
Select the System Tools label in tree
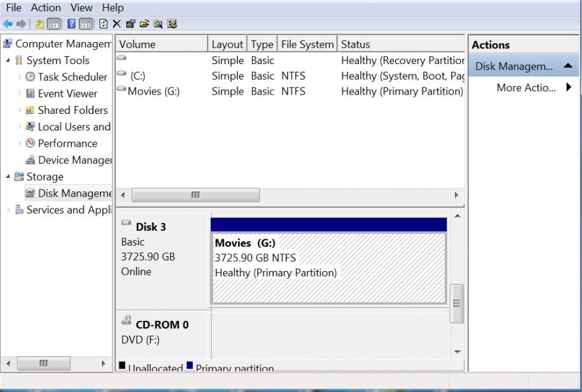tap(58, 60)
